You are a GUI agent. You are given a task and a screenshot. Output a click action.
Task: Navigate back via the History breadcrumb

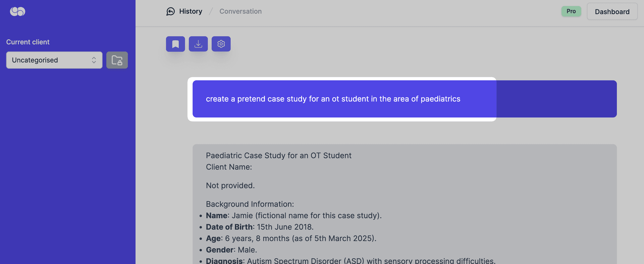[x=190, y=11]
